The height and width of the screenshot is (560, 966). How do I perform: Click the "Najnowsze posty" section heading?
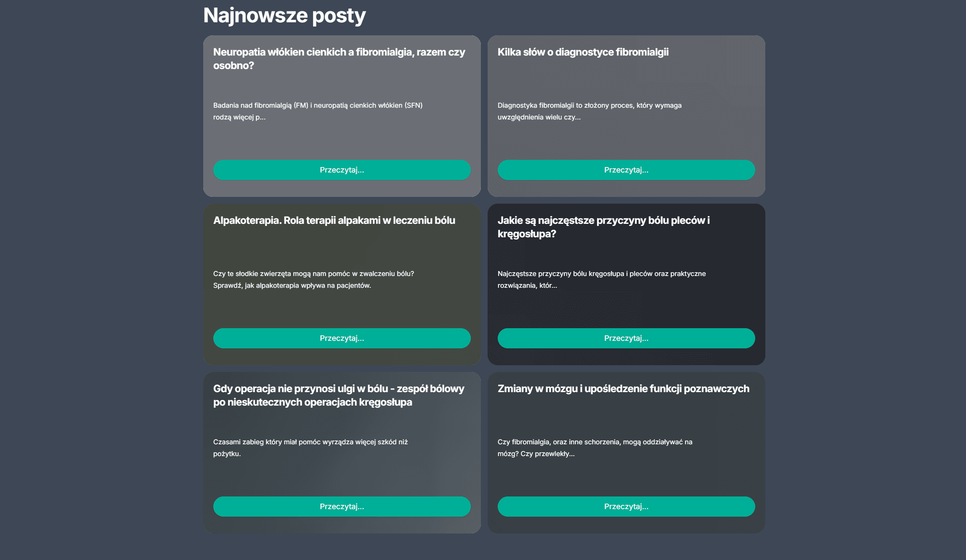pyautogui.click(x=284, y=16)
